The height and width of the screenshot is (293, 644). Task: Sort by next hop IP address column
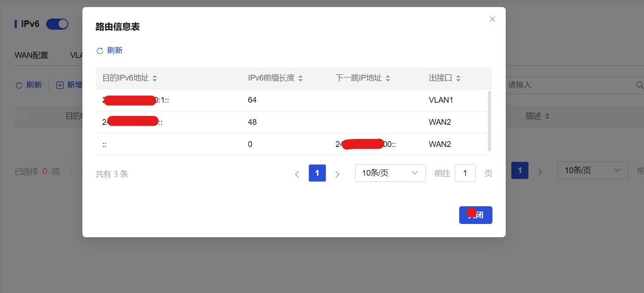tap(387, 78)
